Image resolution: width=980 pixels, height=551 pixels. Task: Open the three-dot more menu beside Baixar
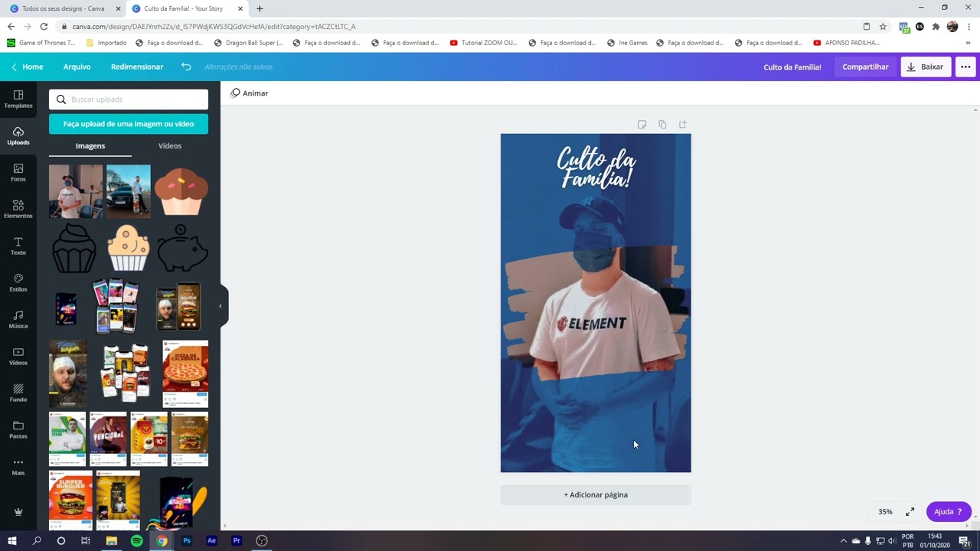pos(965,67)
